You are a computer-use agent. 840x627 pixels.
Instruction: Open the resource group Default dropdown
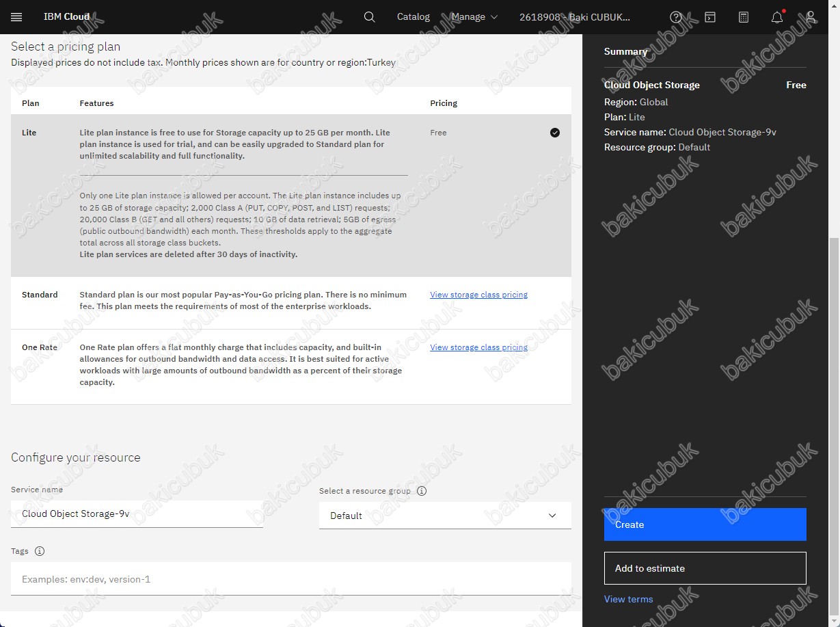click(445, 516)
